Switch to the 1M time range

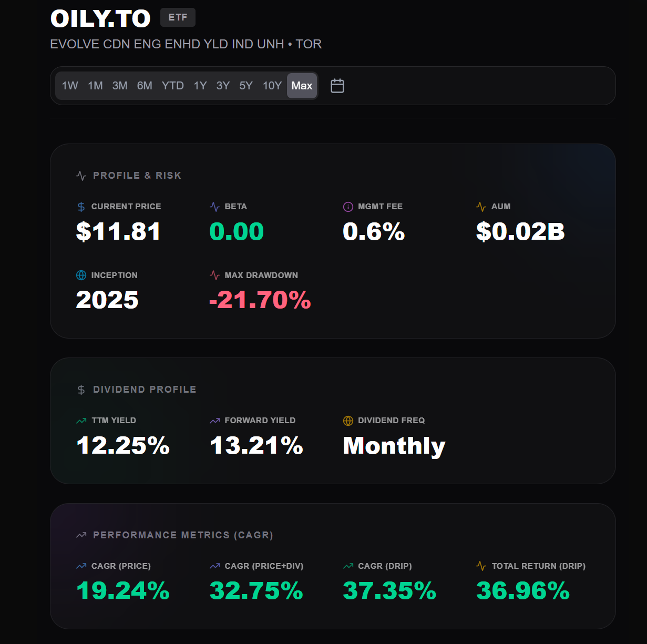95,86
